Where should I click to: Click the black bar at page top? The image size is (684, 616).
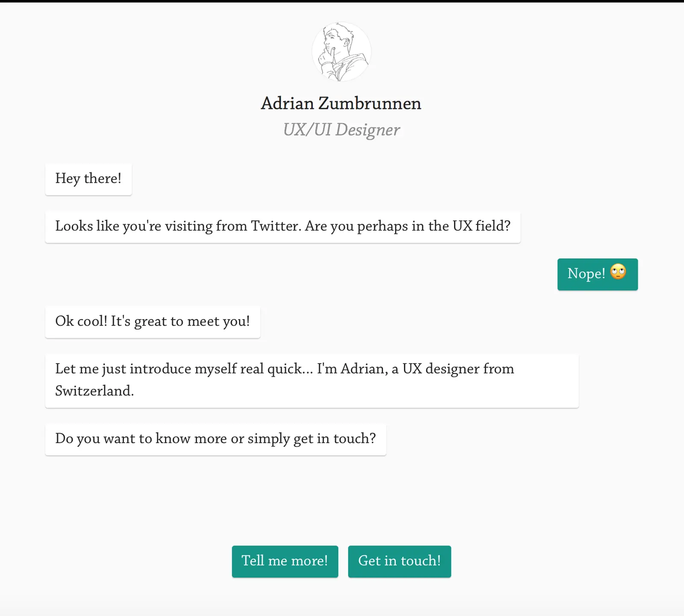[342, 1]
